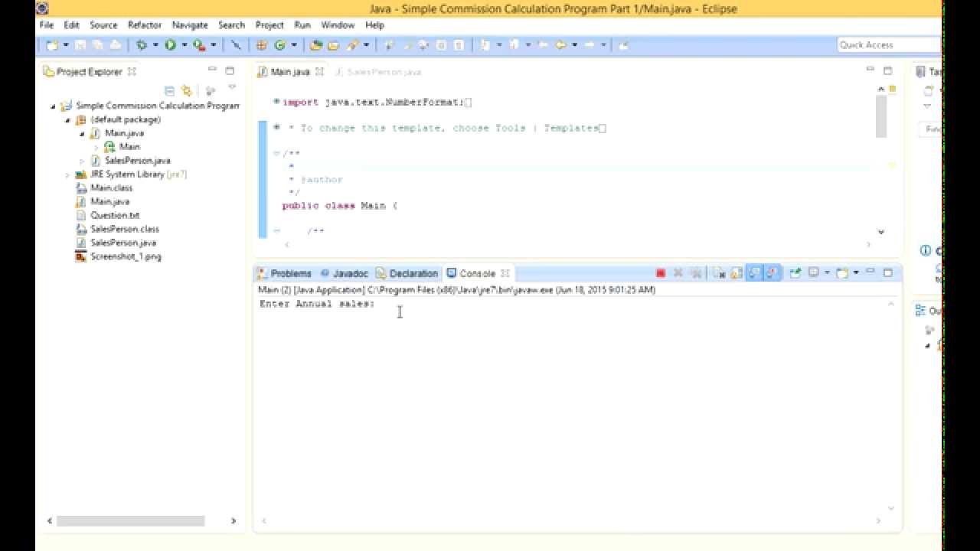Open the Run menu
The image size is (980, 551).
[x=302, y=24]
